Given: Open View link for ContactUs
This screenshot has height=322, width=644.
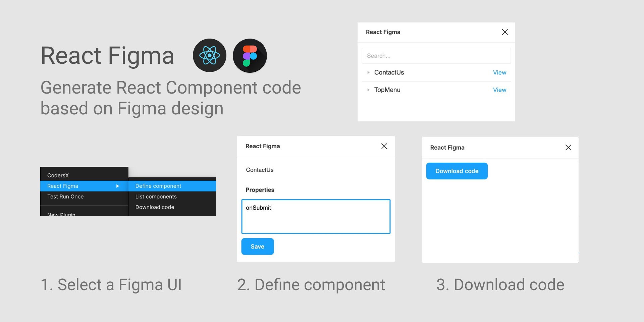Looking at the screenshot, I should tap(499, 72).
